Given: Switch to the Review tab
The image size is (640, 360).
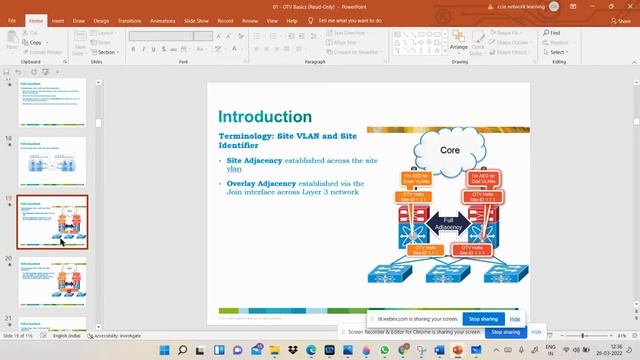Looking at the screenshot, I should 250,20.
